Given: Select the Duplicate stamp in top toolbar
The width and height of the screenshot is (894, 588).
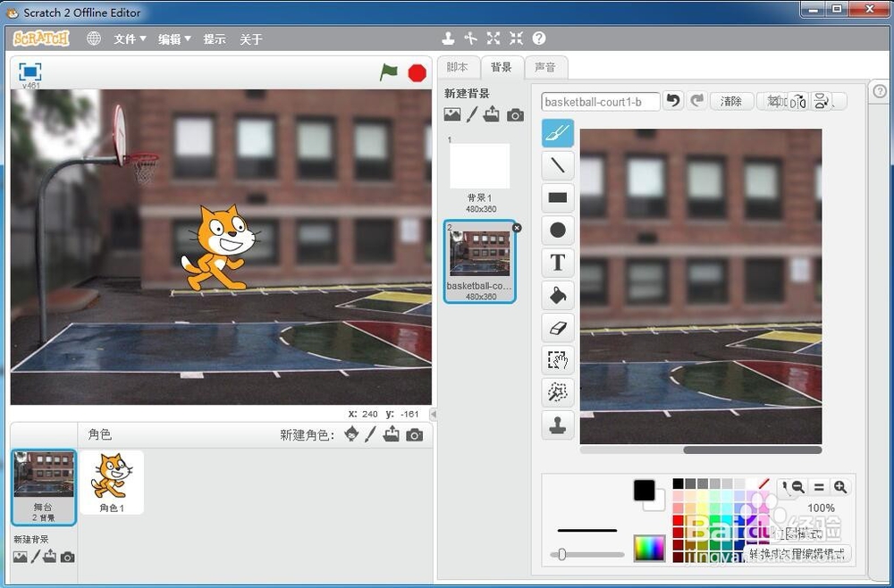Looking at the screenshot, I should coord(448,38).
